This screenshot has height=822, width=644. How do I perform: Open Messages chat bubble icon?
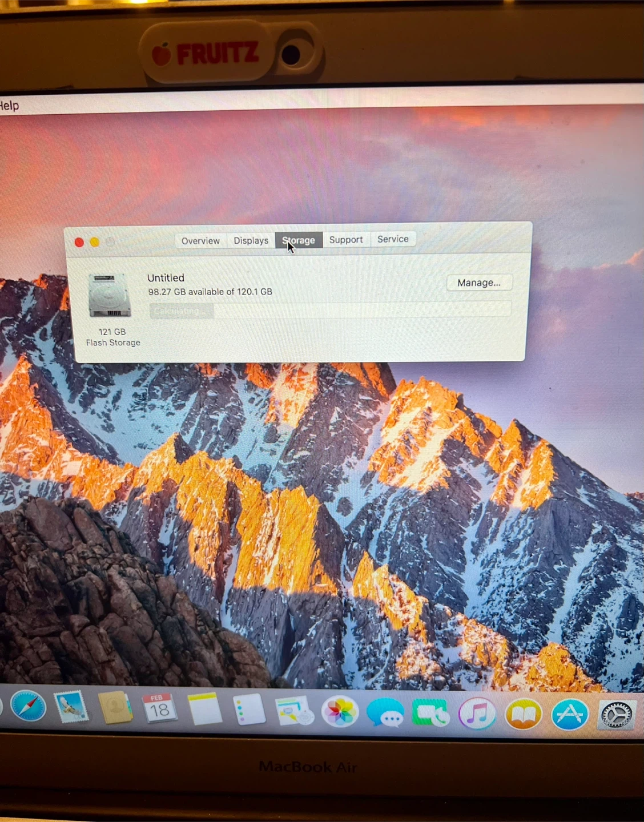tap(385, 713)
